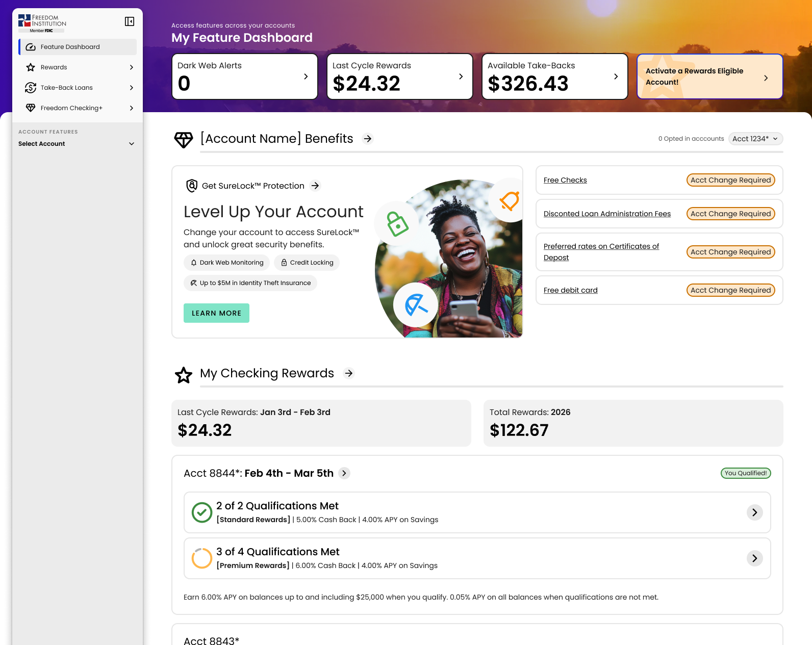Click the diamond icon beside Account Benefits

click(184, 140)
